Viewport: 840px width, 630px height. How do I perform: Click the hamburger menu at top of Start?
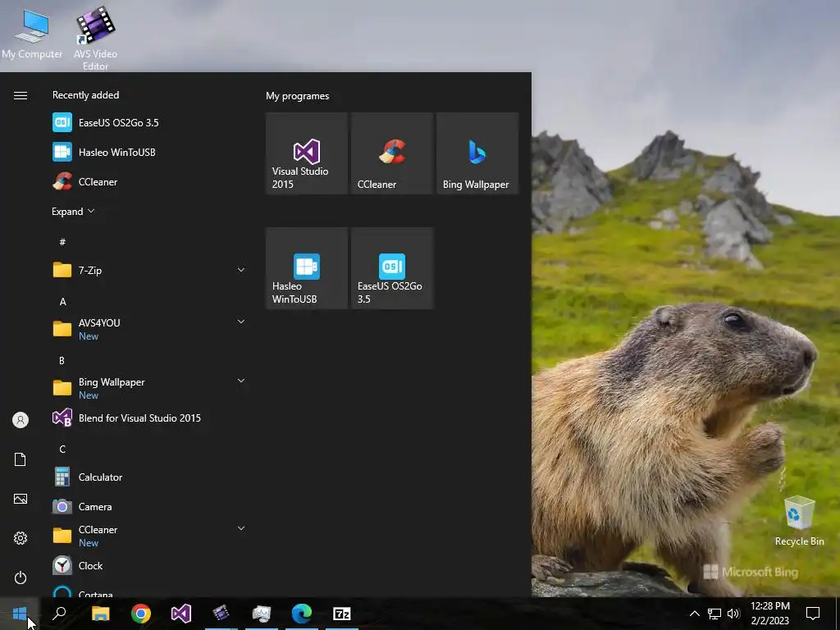[x=21, y=95]
